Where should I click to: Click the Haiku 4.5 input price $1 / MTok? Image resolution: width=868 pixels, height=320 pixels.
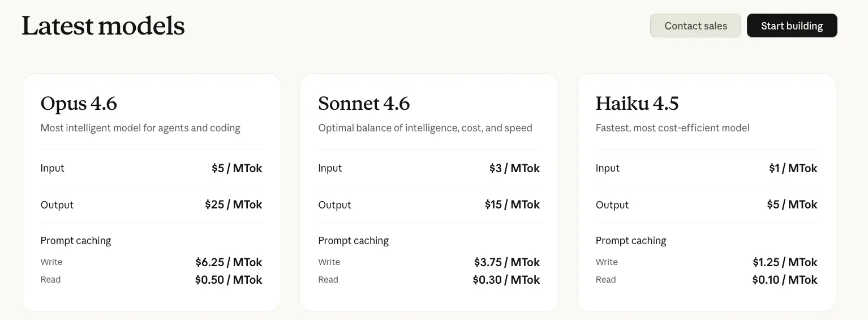(793, 168)
